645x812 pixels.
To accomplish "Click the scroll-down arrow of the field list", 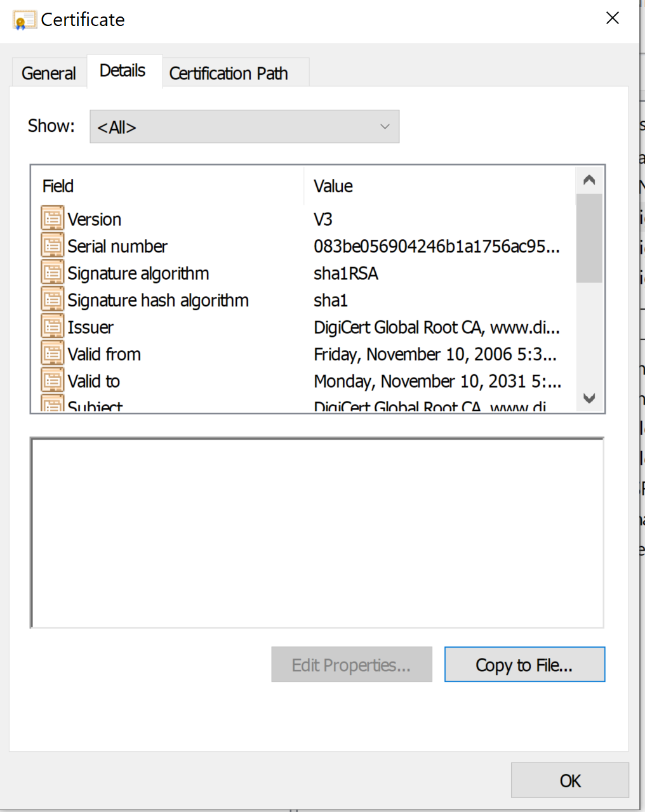I will 589,399.
